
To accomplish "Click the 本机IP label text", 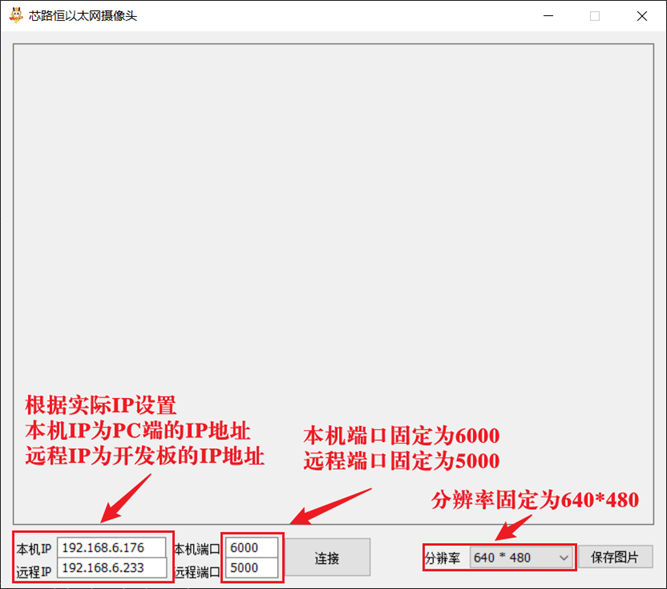I will tap(34, 549).
